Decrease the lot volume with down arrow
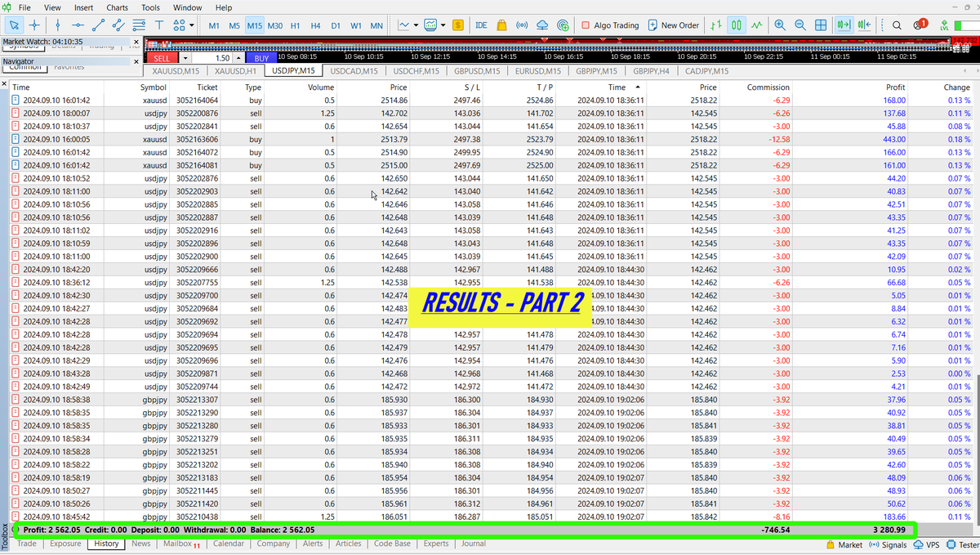The image size is (980, 555). pos(185,58)
